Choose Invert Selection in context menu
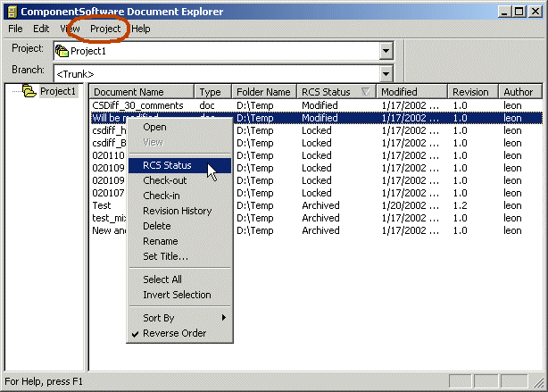The height and width of the screenshot is (392, 548). click(x=179, y=295)
